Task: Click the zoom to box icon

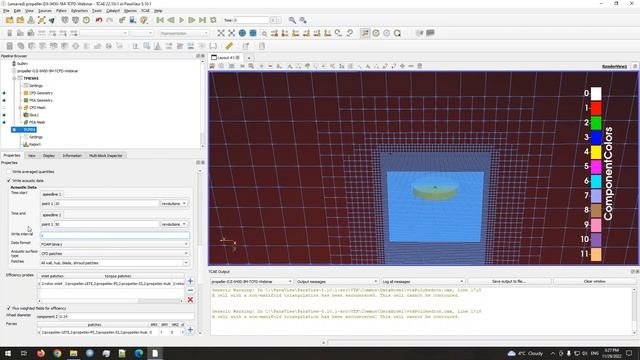Action: coord(264,33)
